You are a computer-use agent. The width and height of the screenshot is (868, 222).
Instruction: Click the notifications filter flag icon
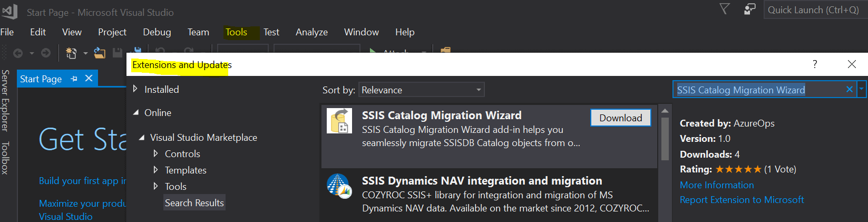pyautogui.click(x=725, y=9)
